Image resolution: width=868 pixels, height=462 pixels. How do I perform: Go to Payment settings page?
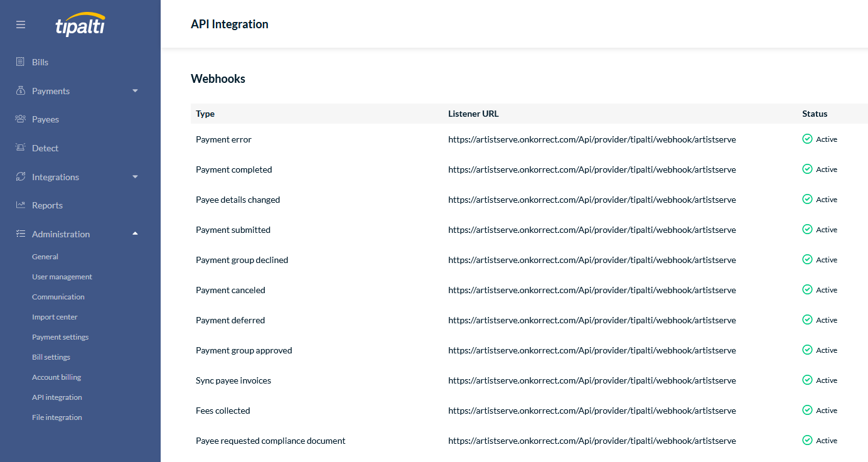[x=60, y=337]
